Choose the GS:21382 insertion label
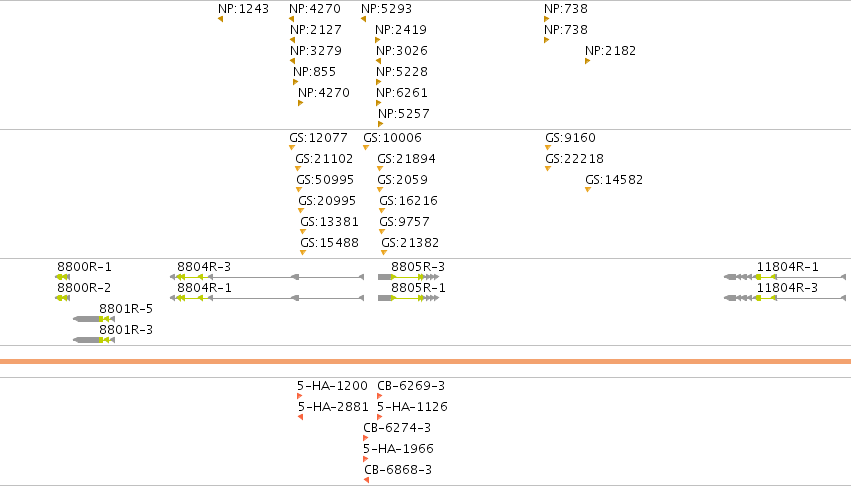The image size is (851, 486). [x=410, y=243]
